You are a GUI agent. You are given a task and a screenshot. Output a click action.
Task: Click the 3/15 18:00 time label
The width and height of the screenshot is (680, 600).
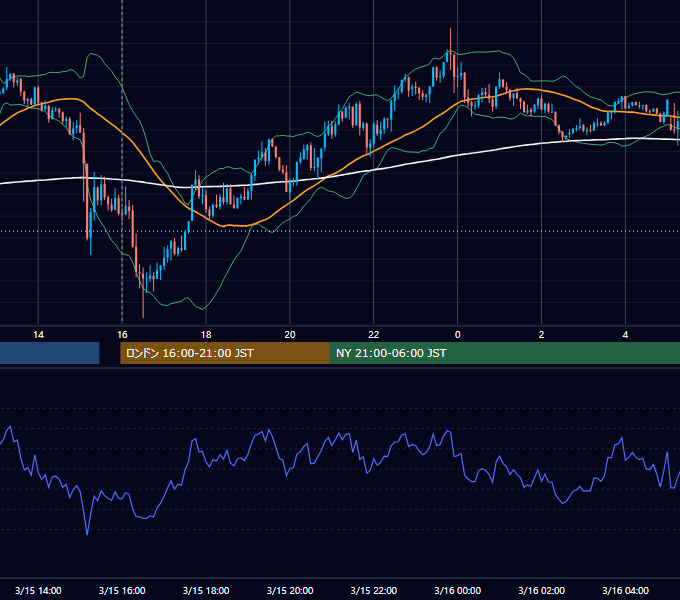coord(206,590)
